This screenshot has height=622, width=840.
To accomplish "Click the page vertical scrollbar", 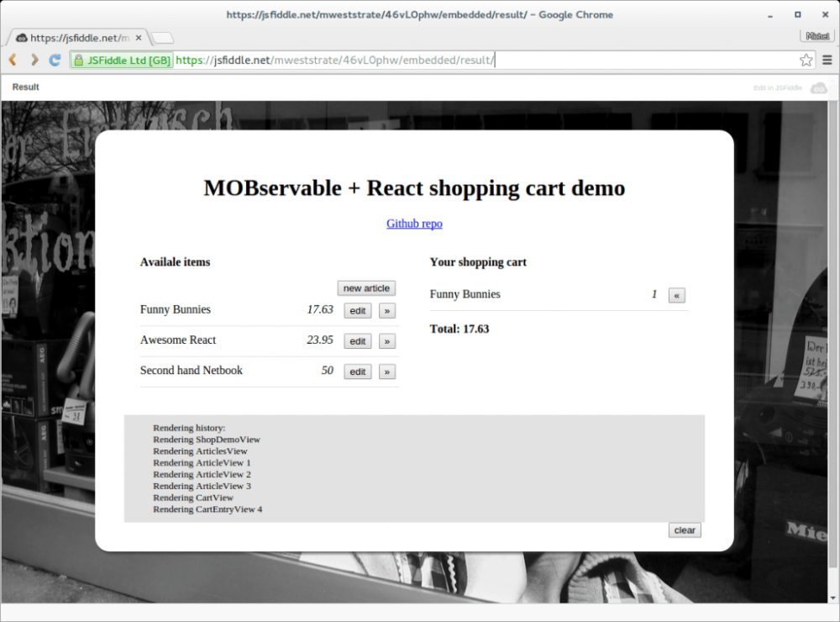I will pyautogui.click(x=833, y=335).
